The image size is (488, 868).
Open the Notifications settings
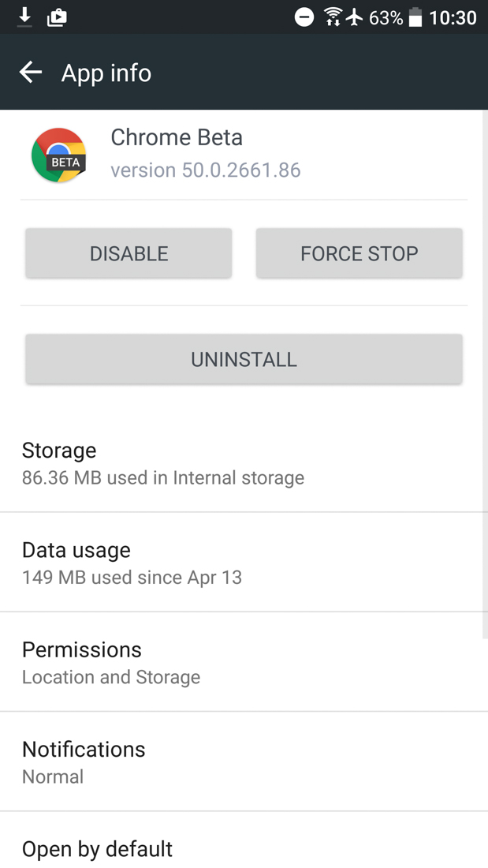[244, 761]
